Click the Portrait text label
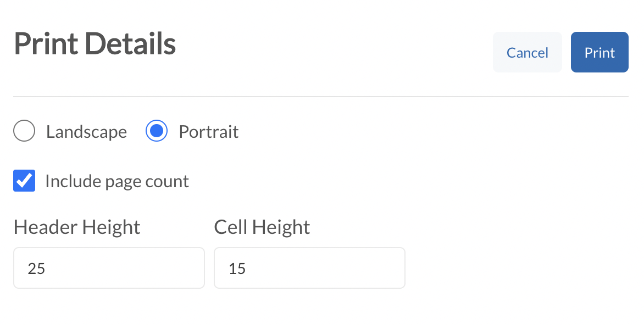This screenshot has width=644, height=325. 209,132
